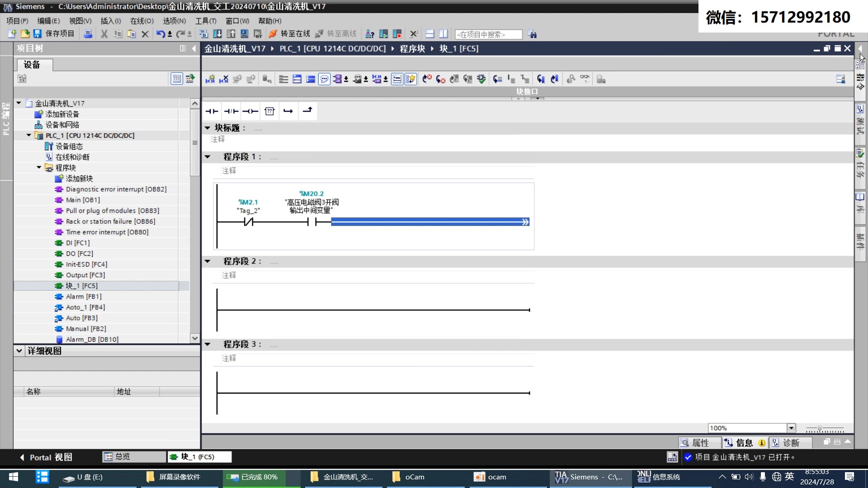This screenshot has height=488, width=868.
Task: Collapse 程序段 3 network
Action: (208, 344)
